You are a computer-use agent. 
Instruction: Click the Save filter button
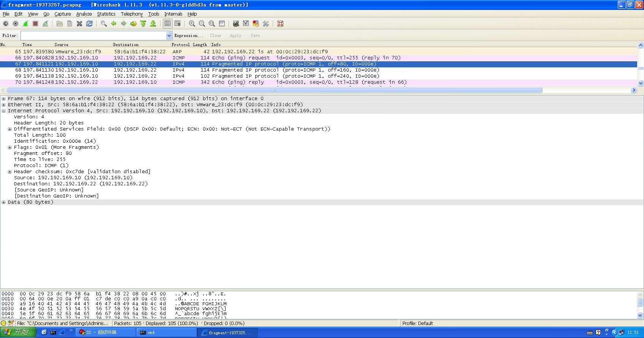point(255,35)
